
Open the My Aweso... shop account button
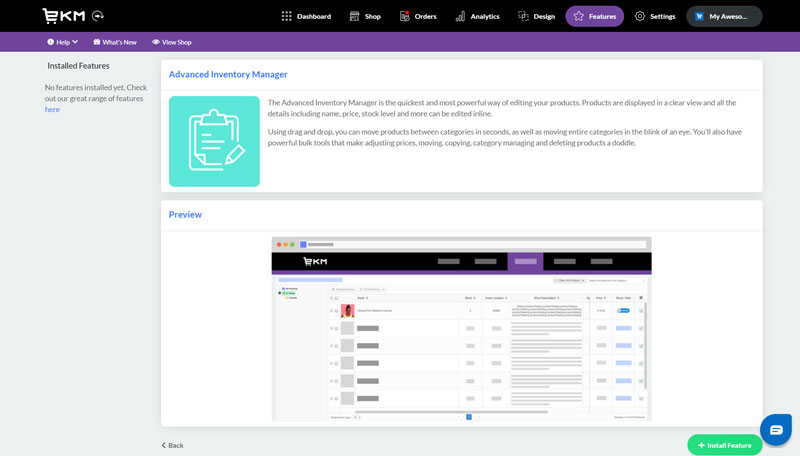click(724, 16)
